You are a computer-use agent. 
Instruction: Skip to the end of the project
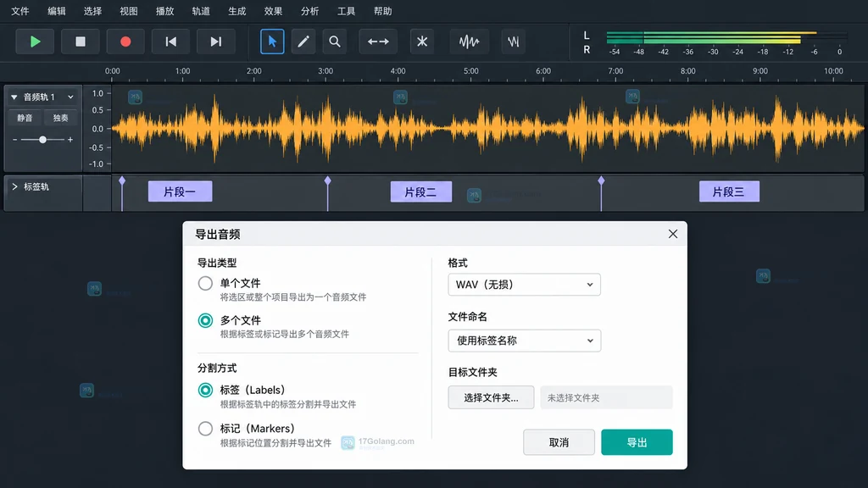pyautogui.click(x=216, y=42)
